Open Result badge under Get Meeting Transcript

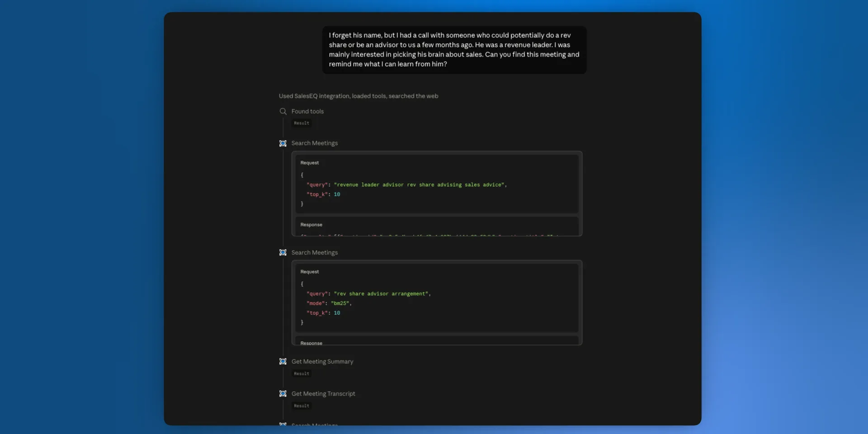click(x=302, y=406)
